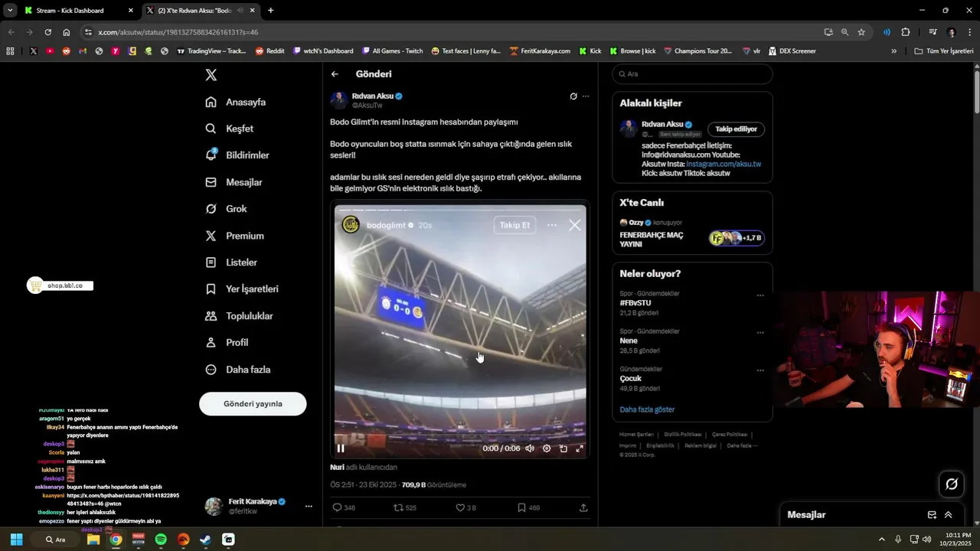The height and width of the screenshot is (551, 980).
Task: Go back with the Gönderi arrow
Action: coord(335,74)
